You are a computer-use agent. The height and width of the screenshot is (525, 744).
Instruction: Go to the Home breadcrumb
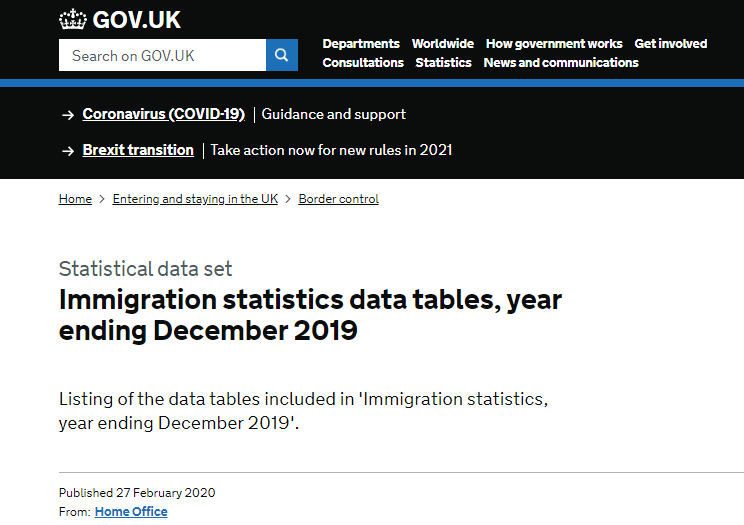tap(75, 199)
